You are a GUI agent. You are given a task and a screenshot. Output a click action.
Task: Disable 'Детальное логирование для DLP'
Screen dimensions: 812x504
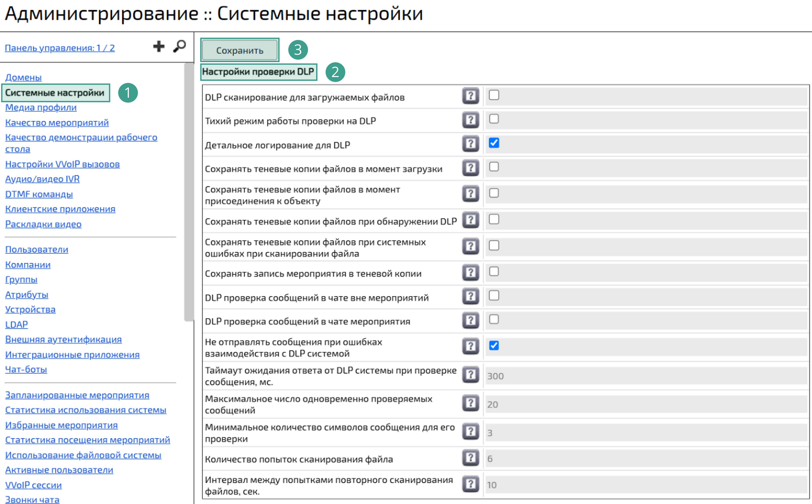pos(494,143)
